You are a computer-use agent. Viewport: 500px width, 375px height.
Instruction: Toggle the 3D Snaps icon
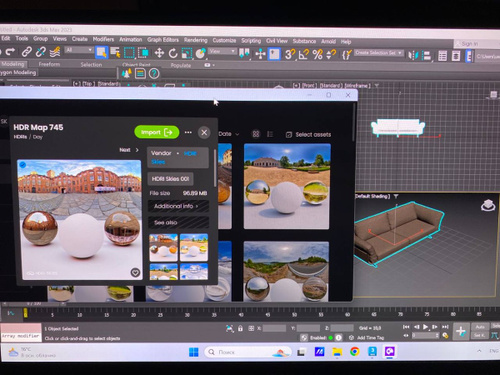click(290, 54)
